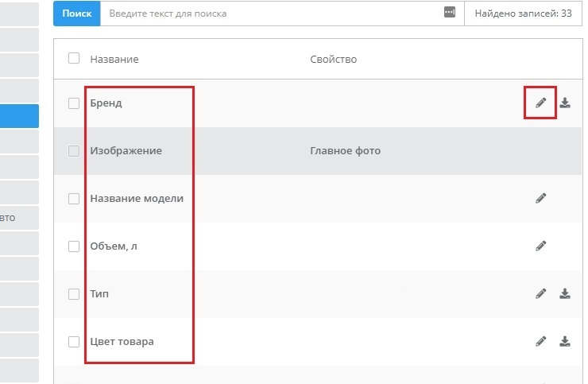The image size is (588, 384).
Task: Click the pencil icon in Тип row
Action: click(x=540, y=293)
